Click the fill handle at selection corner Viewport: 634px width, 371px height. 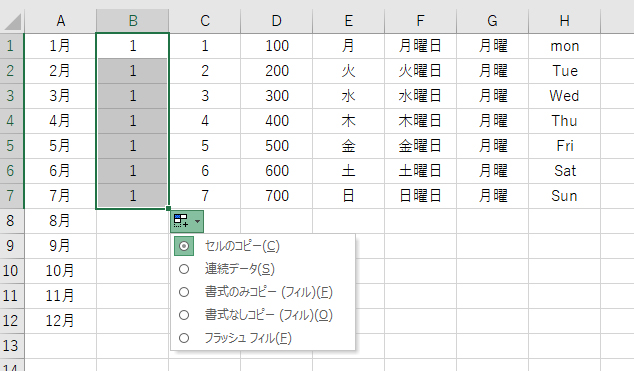tap(168, 209)
